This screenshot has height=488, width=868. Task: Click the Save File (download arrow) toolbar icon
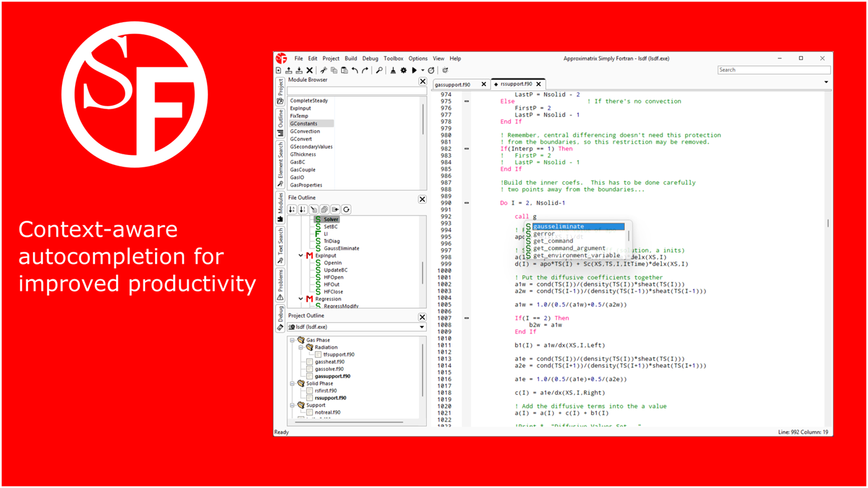click(299, 70)
